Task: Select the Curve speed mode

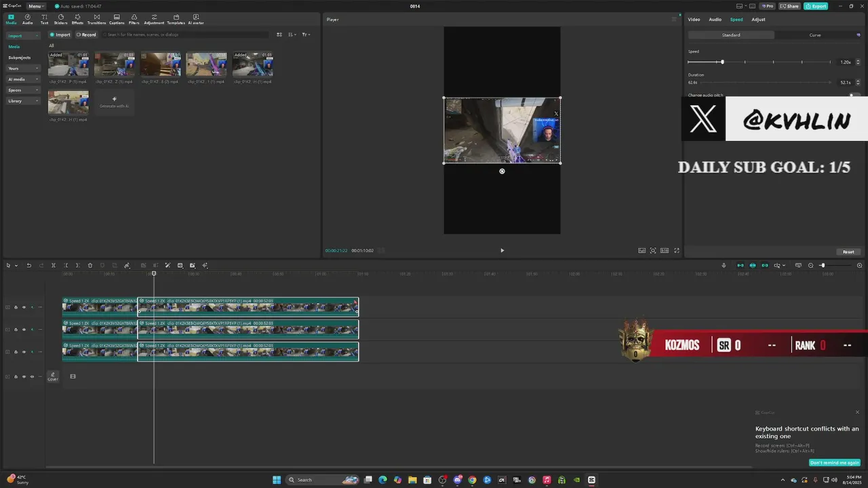Action: [x=815, y=35]
